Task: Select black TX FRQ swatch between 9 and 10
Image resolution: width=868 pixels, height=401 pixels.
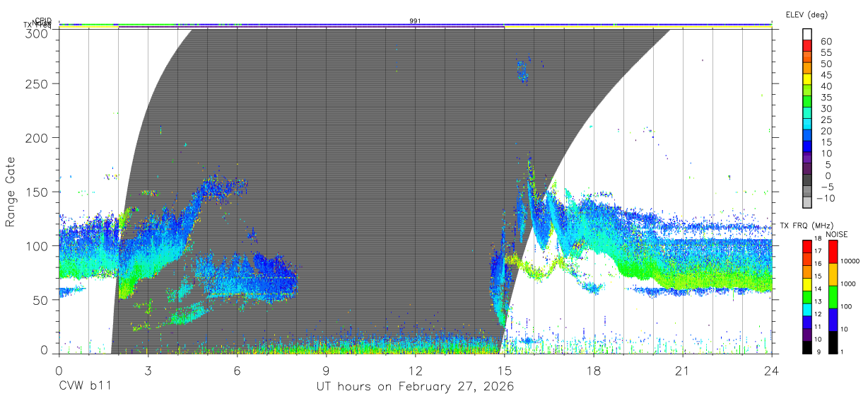Action: [807, 347]
